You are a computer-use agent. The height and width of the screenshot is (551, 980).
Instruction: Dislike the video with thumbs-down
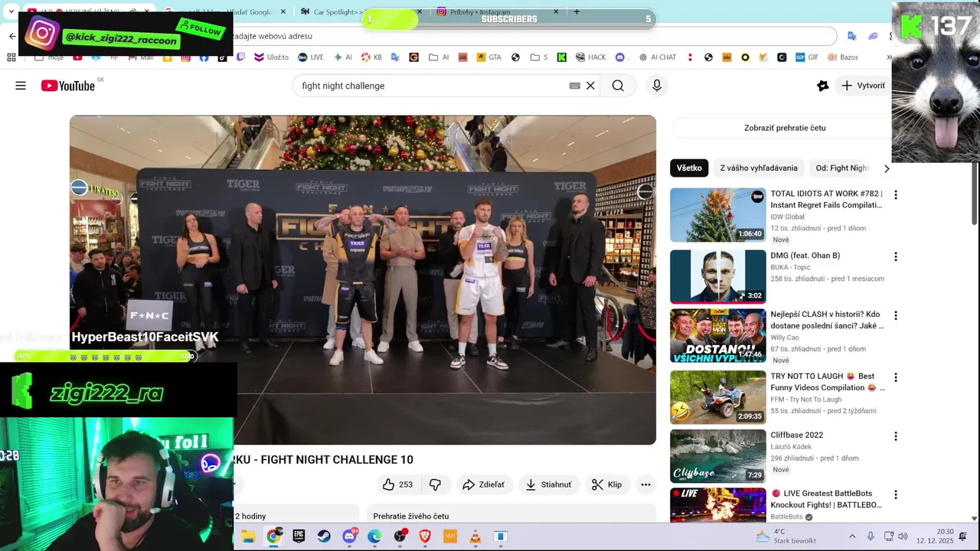pyautogui.click(x=435, y=484)
